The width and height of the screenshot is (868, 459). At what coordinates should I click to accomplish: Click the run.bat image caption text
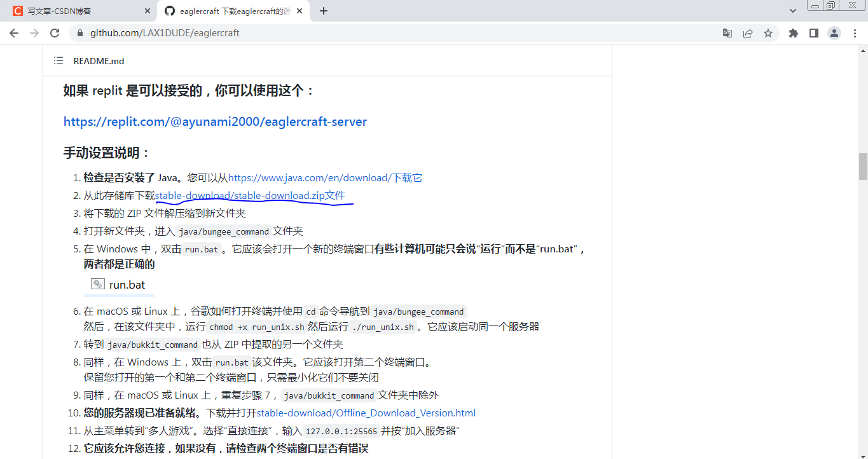[127, 285]
